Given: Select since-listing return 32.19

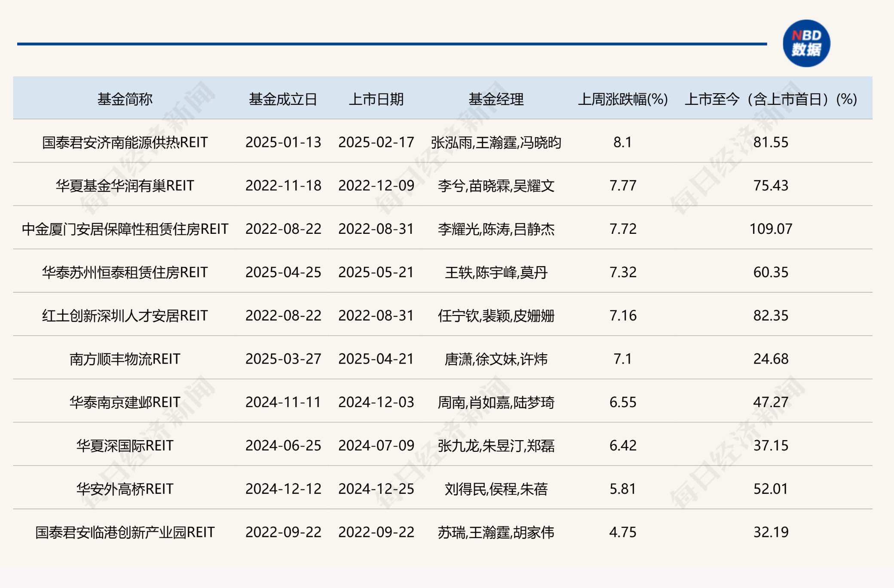Looking at the screenshot, I should click(771, 533).
